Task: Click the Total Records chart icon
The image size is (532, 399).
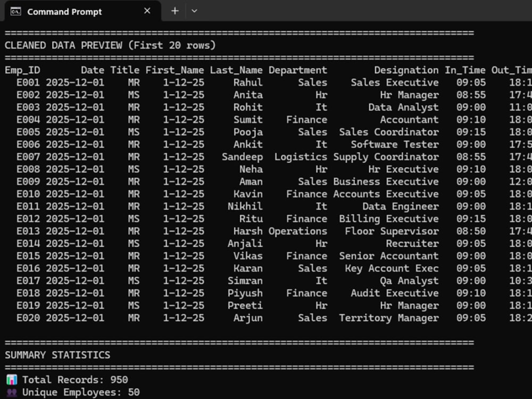Action: (x=12, y=379)
